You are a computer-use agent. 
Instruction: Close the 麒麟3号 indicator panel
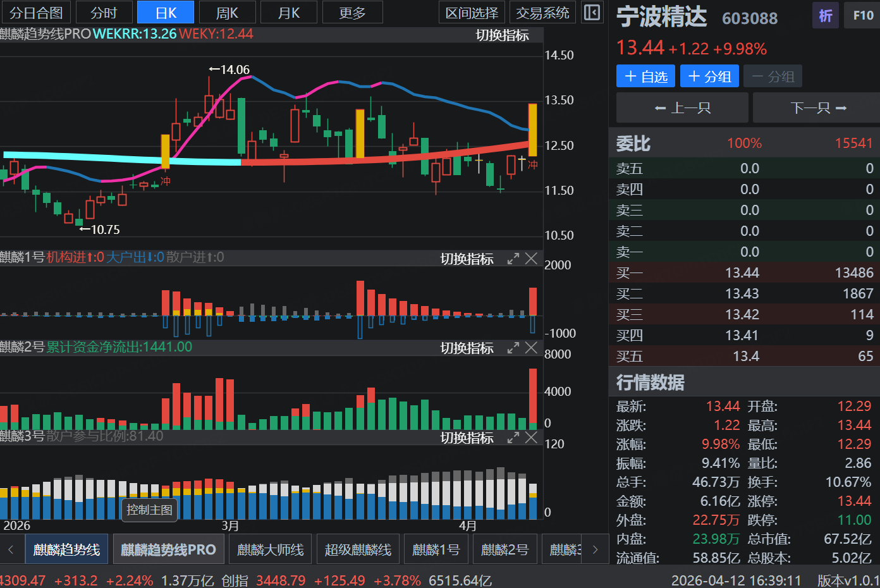click(x=532, y=438)
